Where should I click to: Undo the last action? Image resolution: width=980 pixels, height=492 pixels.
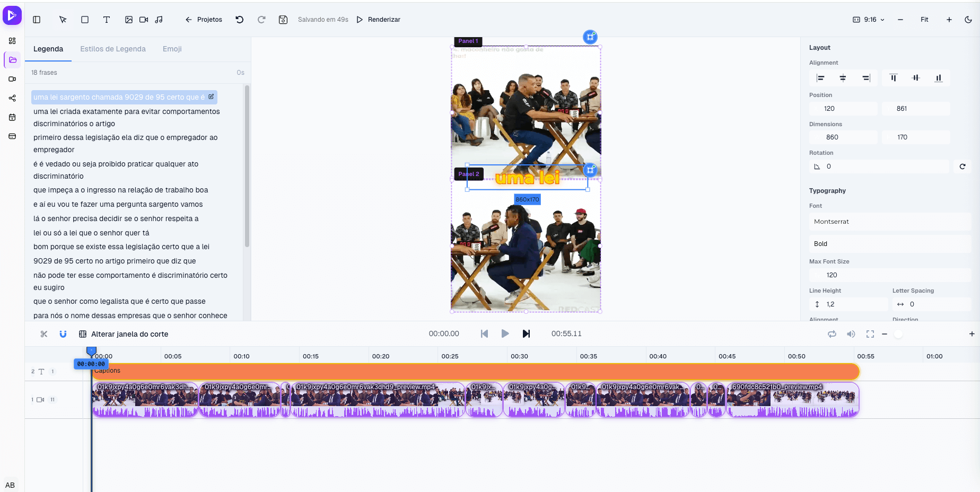coord(240,20)
